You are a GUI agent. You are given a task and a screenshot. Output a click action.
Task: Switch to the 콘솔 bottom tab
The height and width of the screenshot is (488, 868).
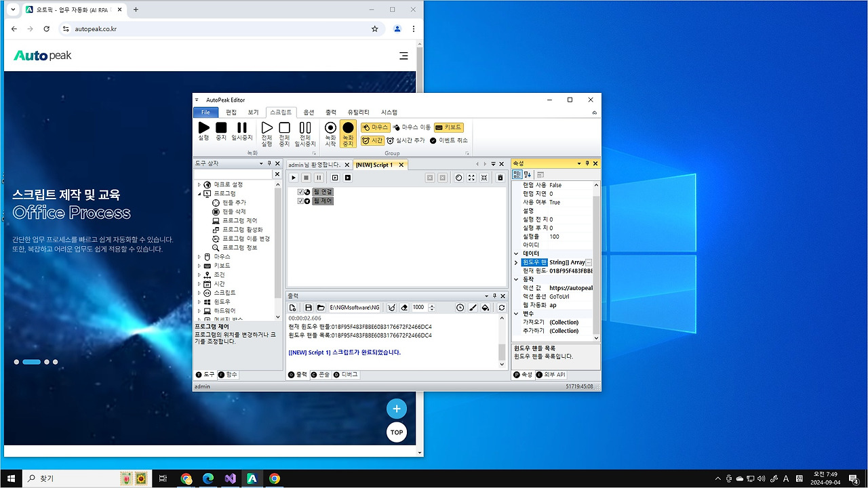[321, 375]
